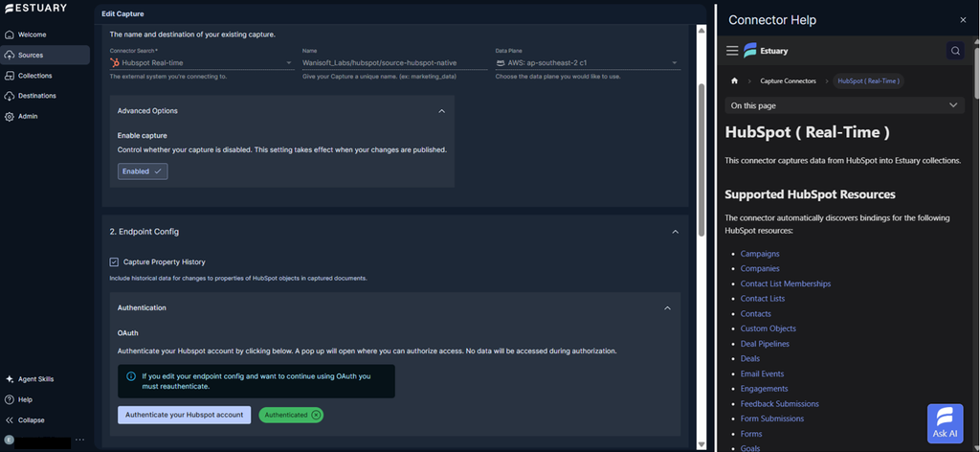Collapse the Endpoint Config section
The image size is (980, 452).
[x=675, y=232]
